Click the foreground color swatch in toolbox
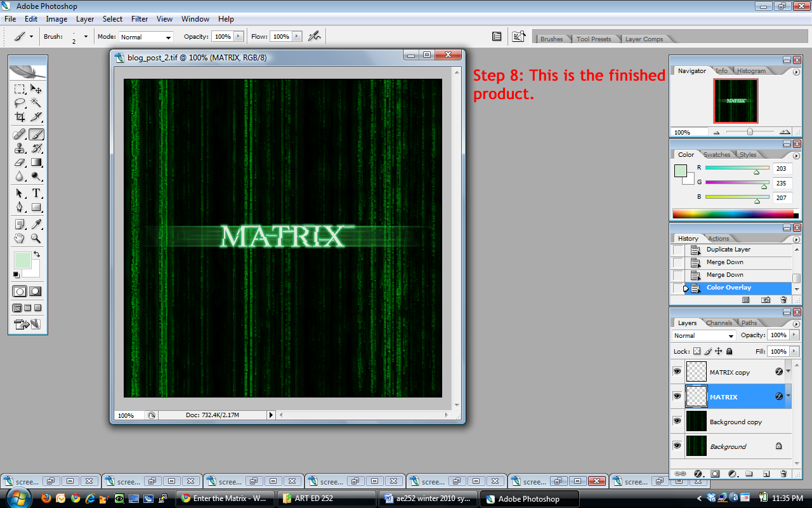The image size is (812, 508). click(22, 260)
